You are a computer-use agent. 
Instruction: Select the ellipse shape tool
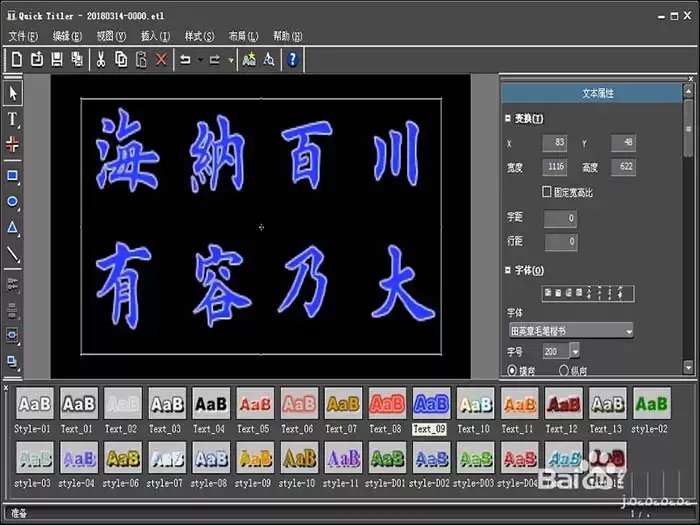(12, 202)
